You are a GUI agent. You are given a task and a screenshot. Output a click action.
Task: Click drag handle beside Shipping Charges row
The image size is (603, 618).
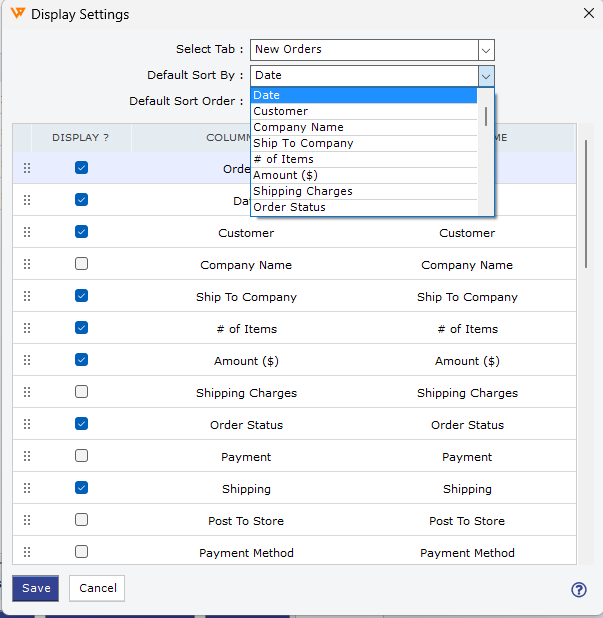(27, 392)
